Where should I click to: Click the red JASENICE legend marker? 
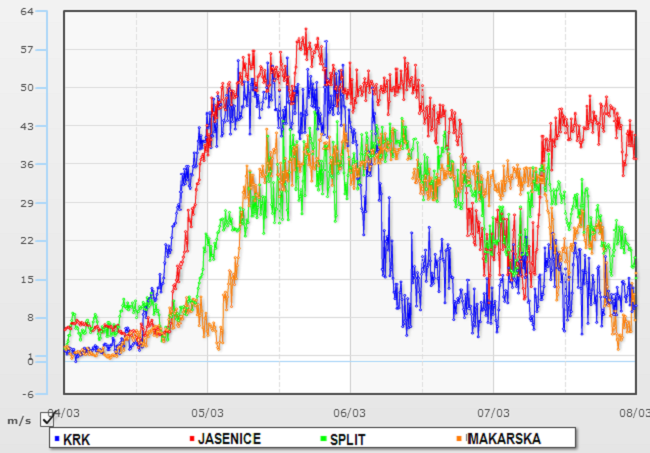tap(191, 439)
